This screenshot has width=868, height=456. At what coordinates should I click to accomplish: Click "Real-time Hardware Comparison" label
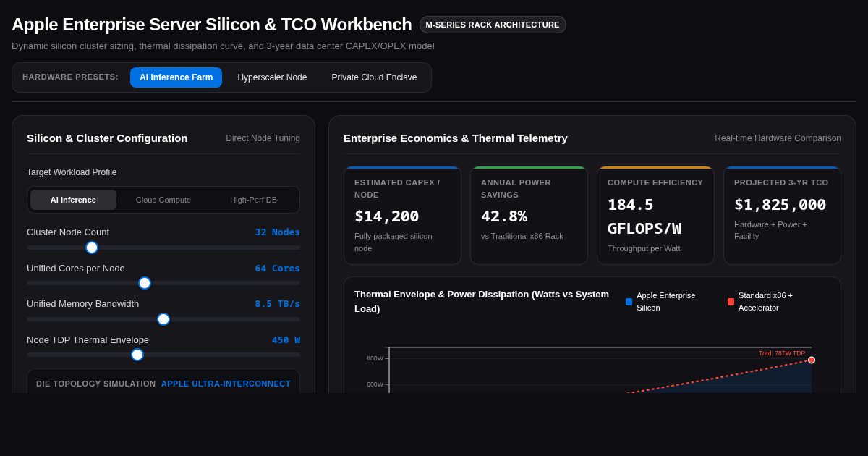coord(778,138)
